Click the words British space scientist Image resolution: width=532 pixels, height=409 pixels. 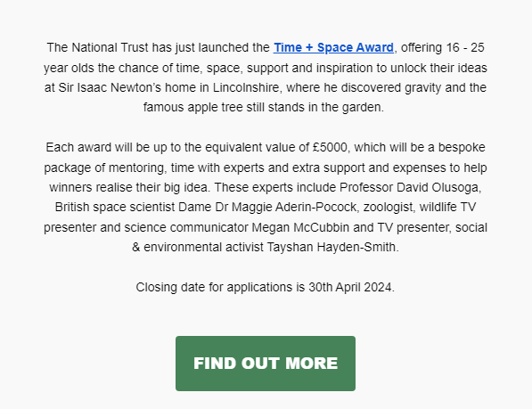115,208
